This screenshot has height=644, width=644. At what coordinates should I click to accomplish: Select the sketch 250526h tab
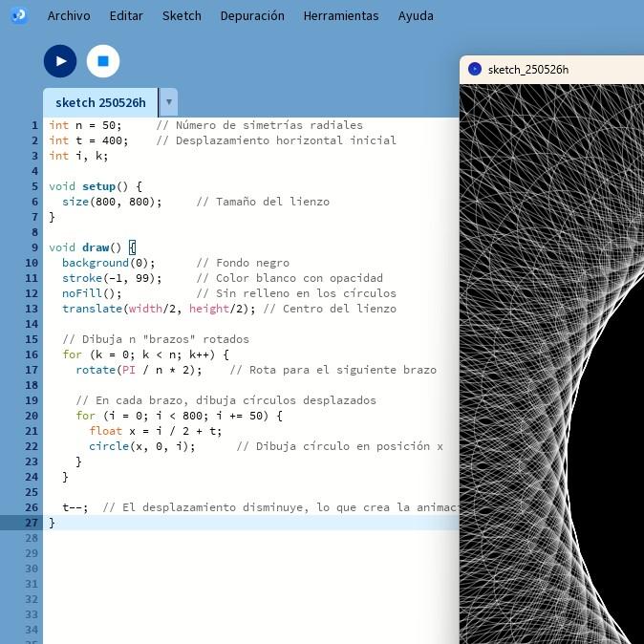point(100,102)
